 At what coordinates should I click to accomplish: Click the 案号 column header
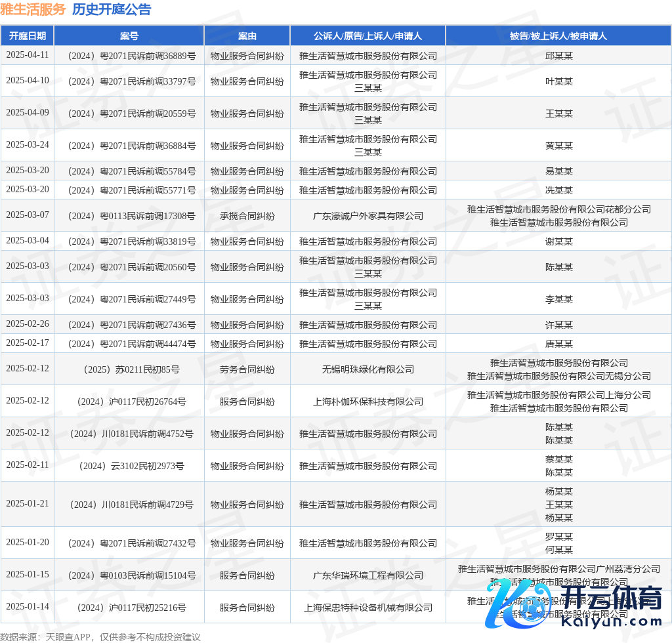[129, 36]
